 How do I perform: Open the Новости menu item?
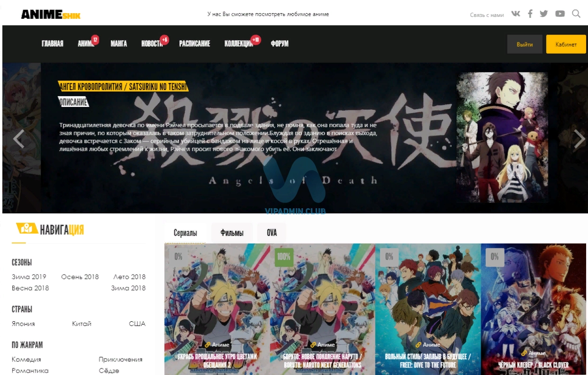click(152, 44)
